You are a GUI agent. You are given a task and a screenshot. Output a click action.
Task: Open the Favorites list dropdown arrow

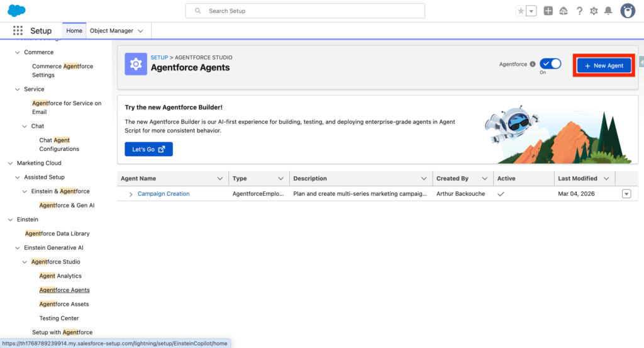531,11
